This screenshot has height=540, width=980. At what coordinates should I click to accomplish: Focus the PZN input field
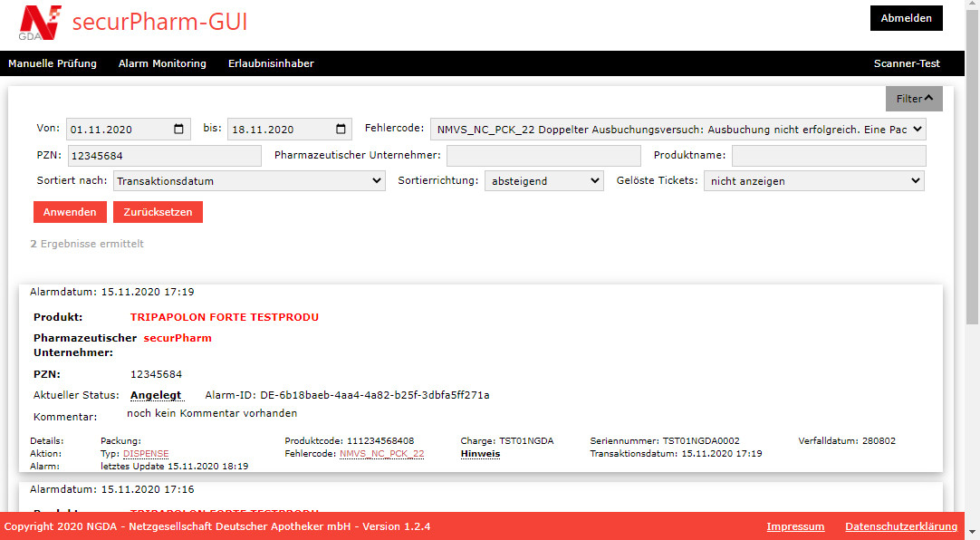click(x=164, y=156)
